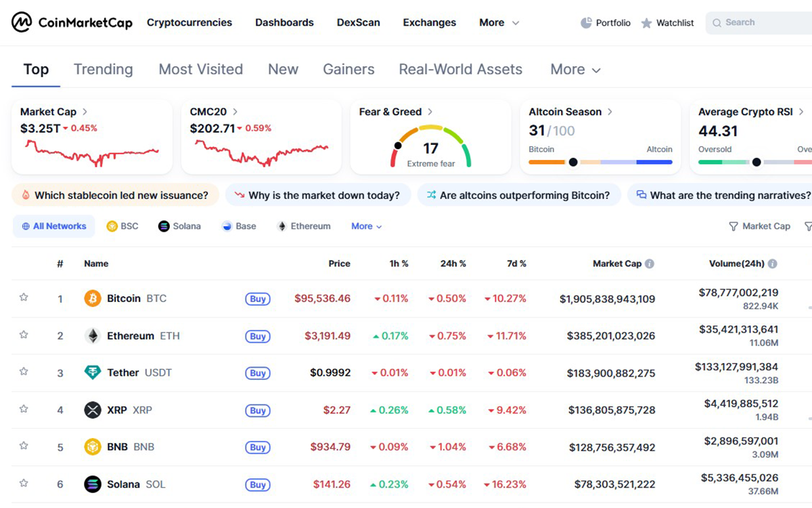This screenshot has height=508, width=812.
Task: Expand the More tab next to Real-World Assets
Action: [574, 69]
